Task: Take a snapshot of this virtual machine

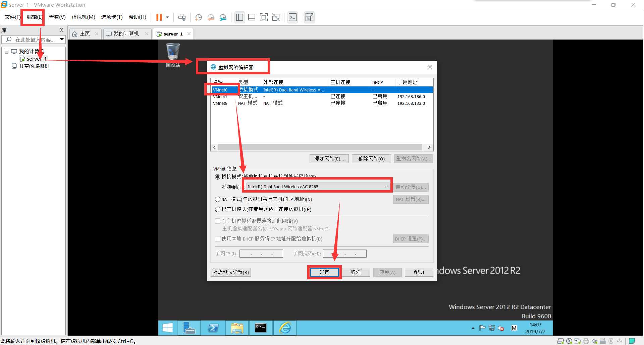Action: pyautogui.click(x=199, y=17)
